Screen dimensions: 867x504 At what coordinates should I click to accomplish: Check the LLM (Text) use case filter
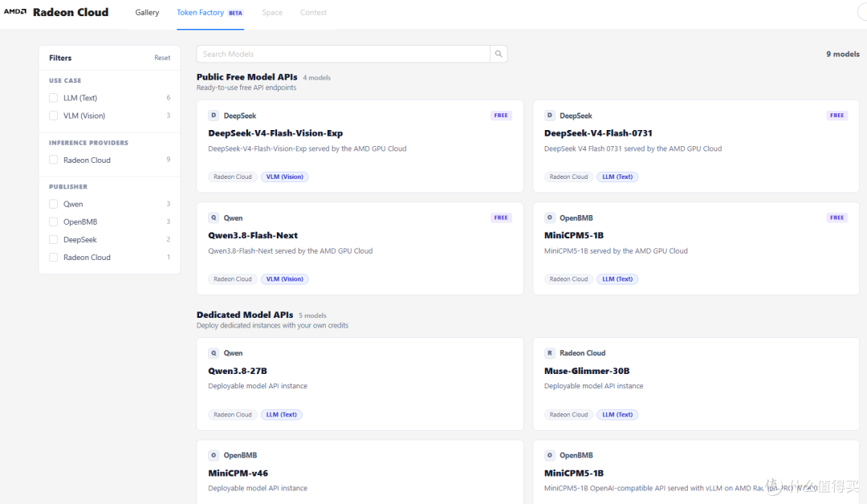54,98
